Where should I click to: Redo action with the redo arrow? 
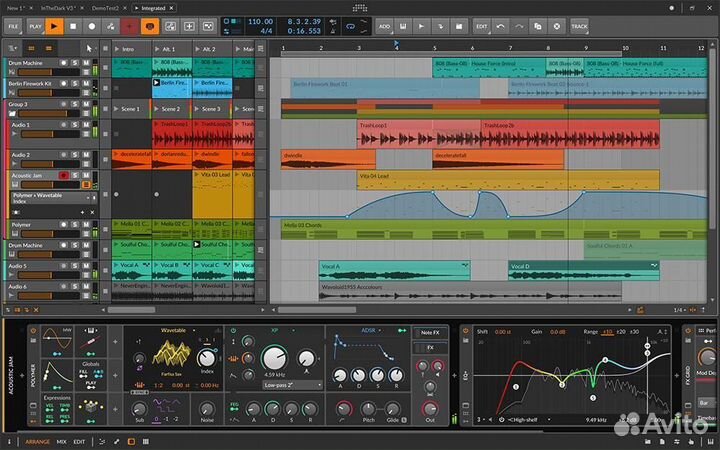519,26
